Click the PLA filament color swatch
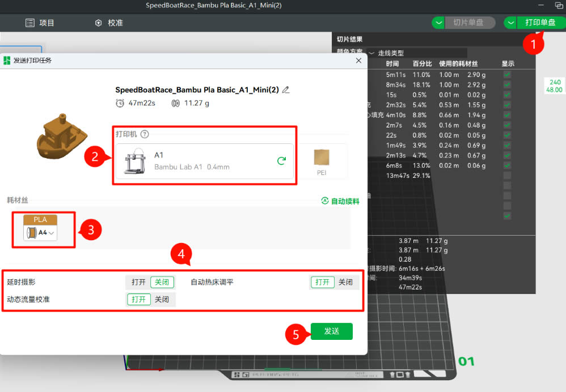 tap(40, 220)
